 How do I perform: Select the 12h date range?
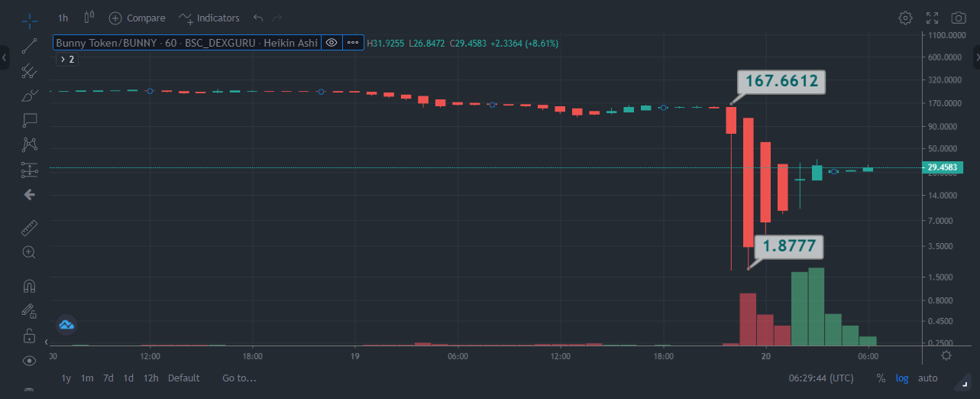pos(151,378)
